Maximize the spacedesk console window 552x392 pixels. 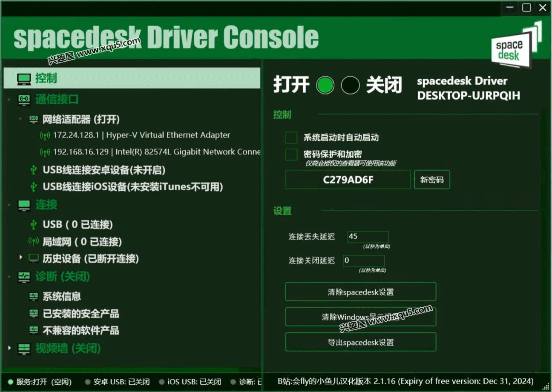tap(526, 8)
